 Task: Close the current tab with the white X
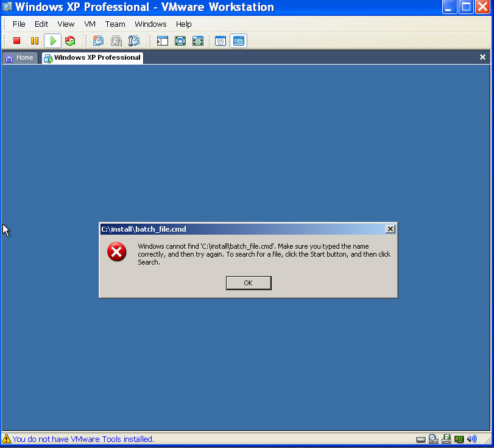tap(482, 57)
